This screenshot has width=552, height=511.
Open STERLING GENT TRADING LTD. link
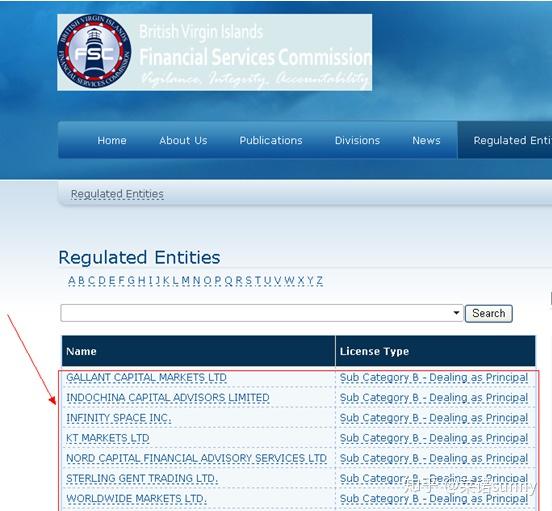coord(142,478)
